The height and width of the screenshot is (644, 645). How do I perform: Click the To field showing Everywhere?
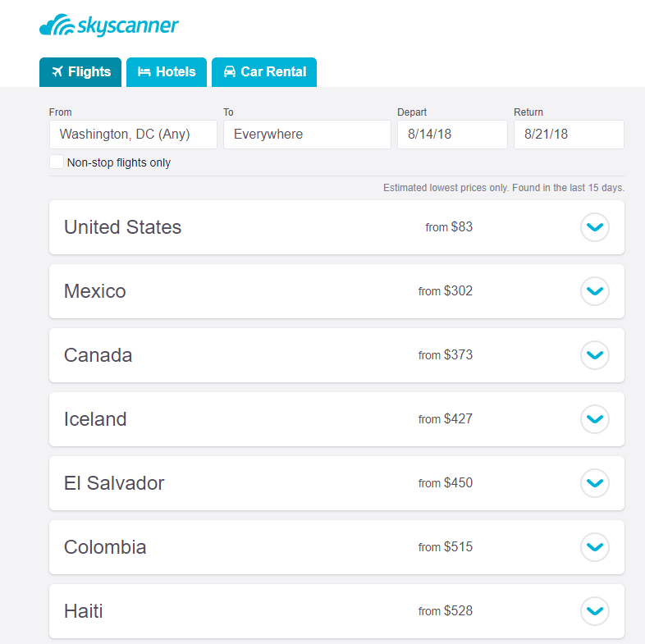pos(307,135)
